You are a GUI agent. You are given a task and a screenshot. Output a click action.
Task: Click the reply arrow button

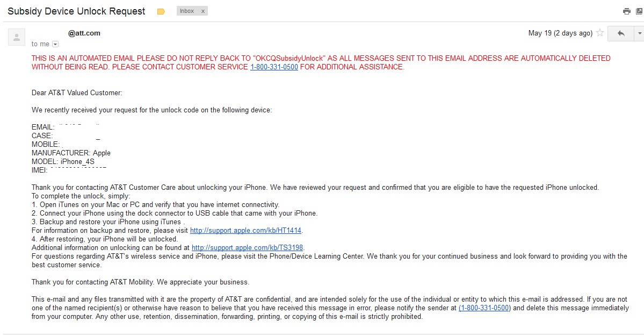(x=620, y=33)
